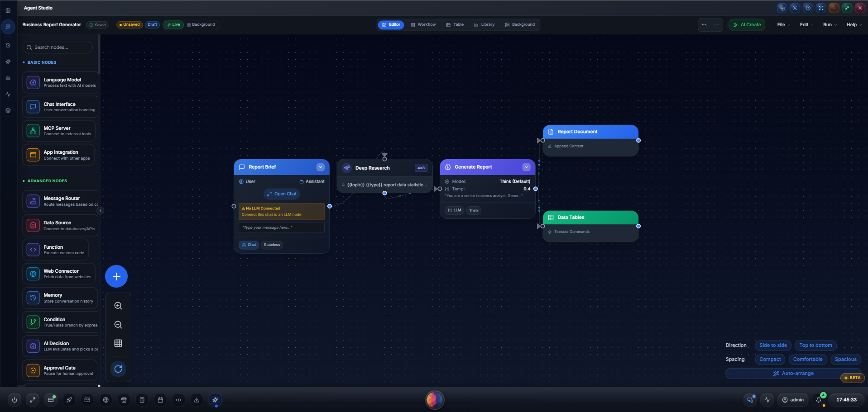Open the mail icon in the dock

pyautogui.click(x=87, y=400)
